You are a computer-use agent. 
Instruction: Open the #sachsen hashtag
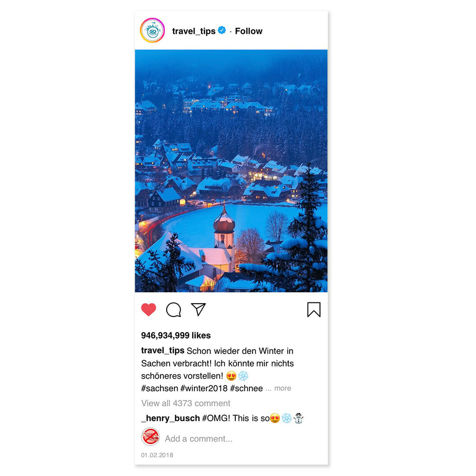point(160,389)
